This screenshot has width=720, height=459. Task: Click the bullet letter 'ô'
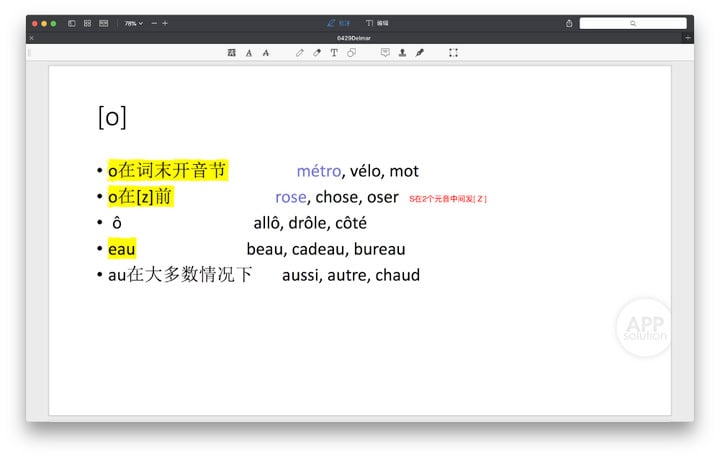click(x=117, y=223)
